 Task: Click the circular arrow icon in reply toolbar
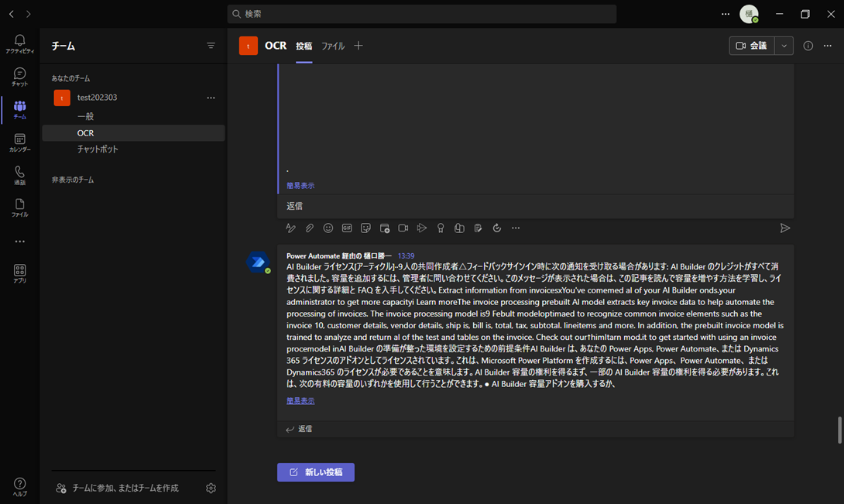click(x=497, y=228)
